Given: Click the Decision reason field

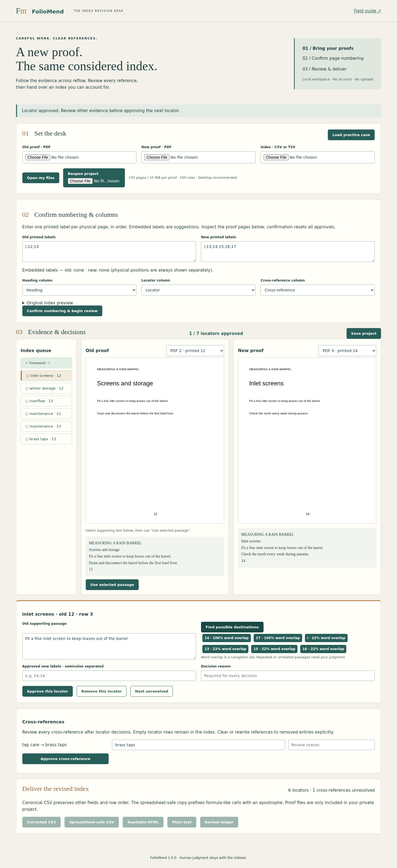Looking at the screenshot, I should (x=288, y=676).
